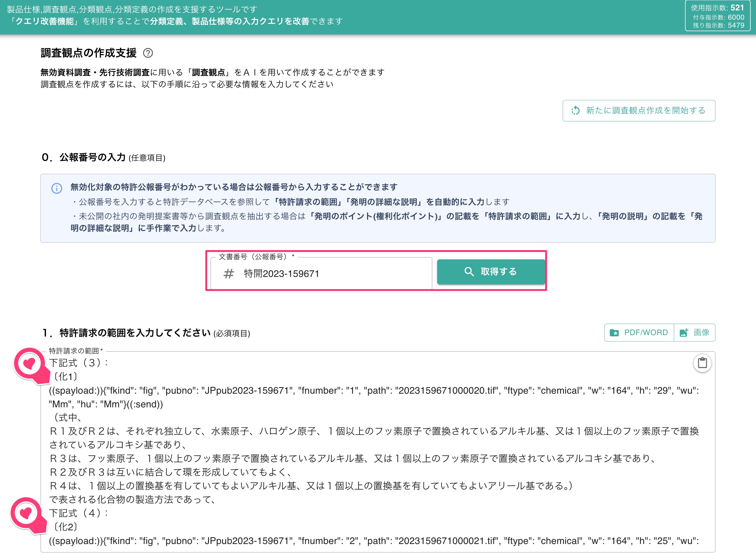Viewport: 756px width, 555px height.
Task: Click the text 残り指示数: 5479
Action: (x=718, y=26)
